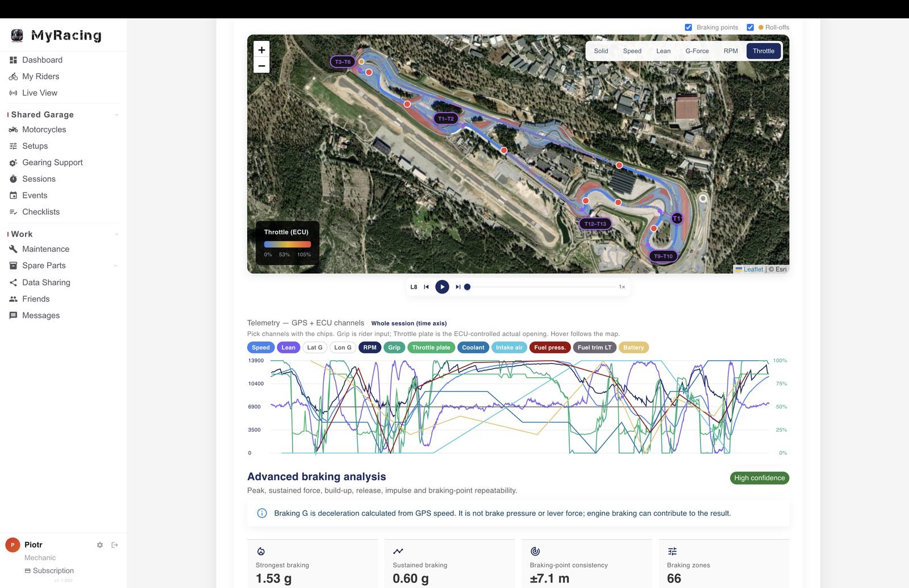This screenshot has width=909, height=588.
Task: Toggle the Lean channel chip
Action: [x=289, y=348]
